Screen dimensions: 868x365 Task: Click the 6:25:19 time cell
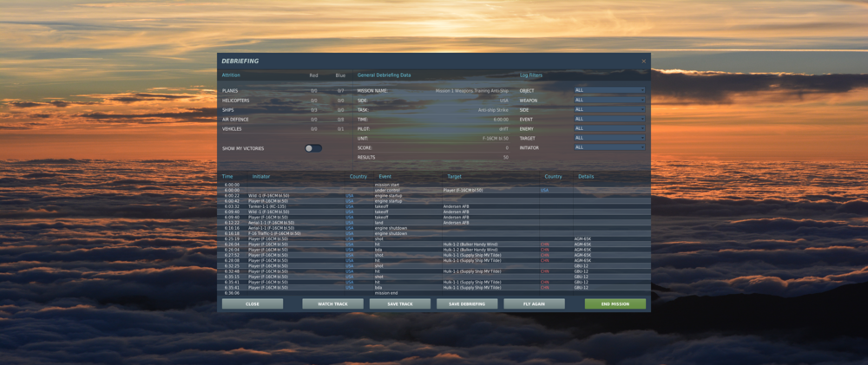(x=232, y=239)
